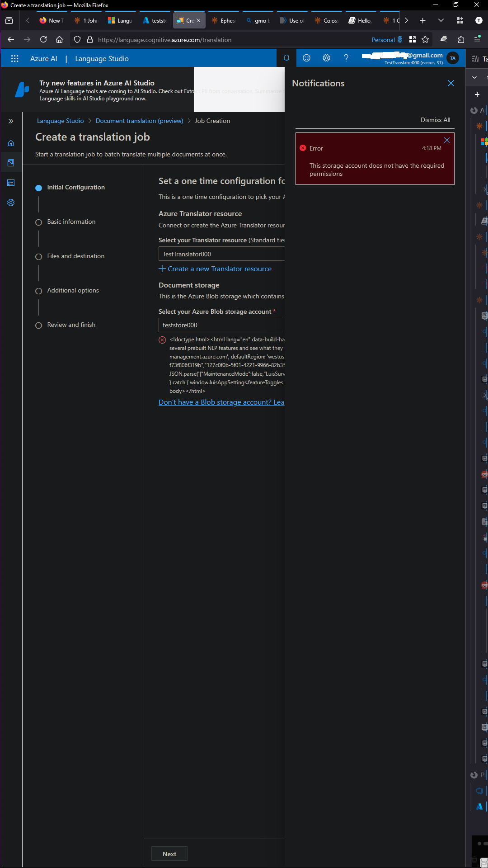Viewport: 488px width, 868px height.
Task: Open Language Studio settings gear in header
Action: [326, 58]
